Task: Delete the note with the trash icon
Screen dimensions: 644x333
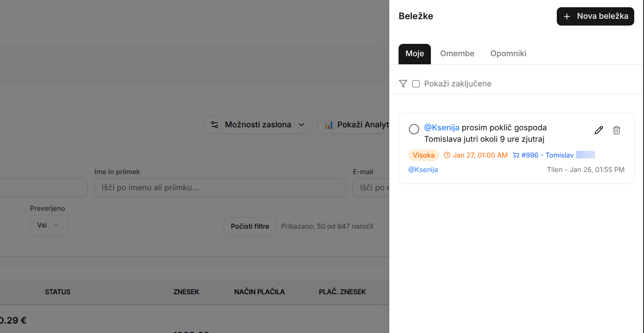Action: 616,130
